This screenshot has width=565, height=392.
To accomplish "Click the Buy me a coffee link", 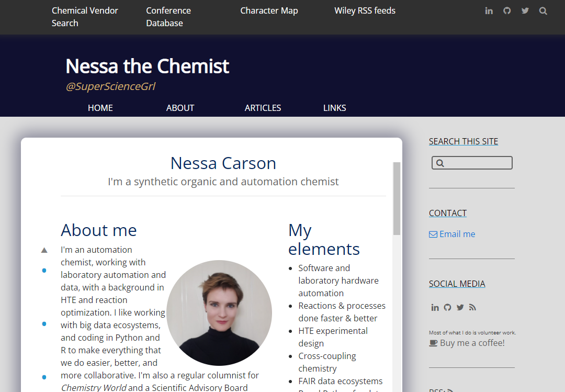I will [472, 343].
